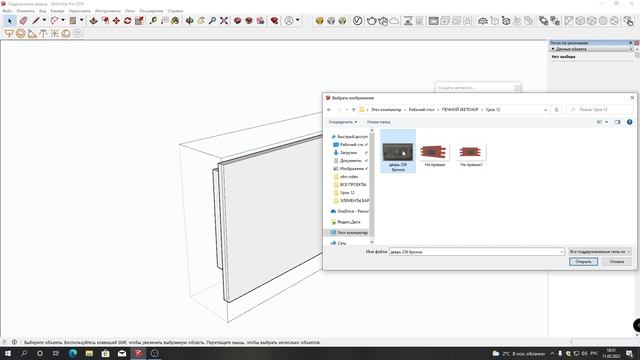Open Загрузки in the navigation pane
The height and width of the screenshot is (360, 640).
pos(348,153)
